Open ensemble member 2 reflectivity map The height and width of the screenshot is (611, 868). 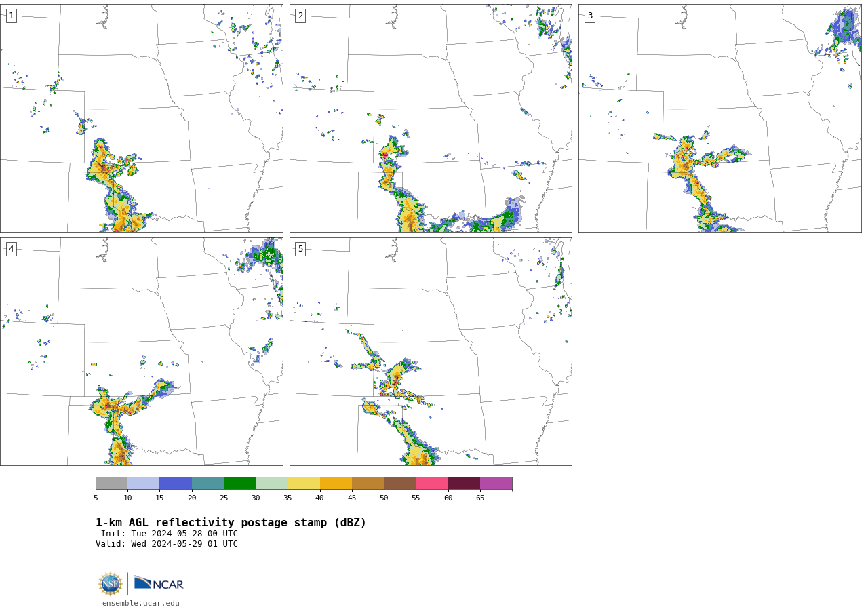click(x=431, y=119)
